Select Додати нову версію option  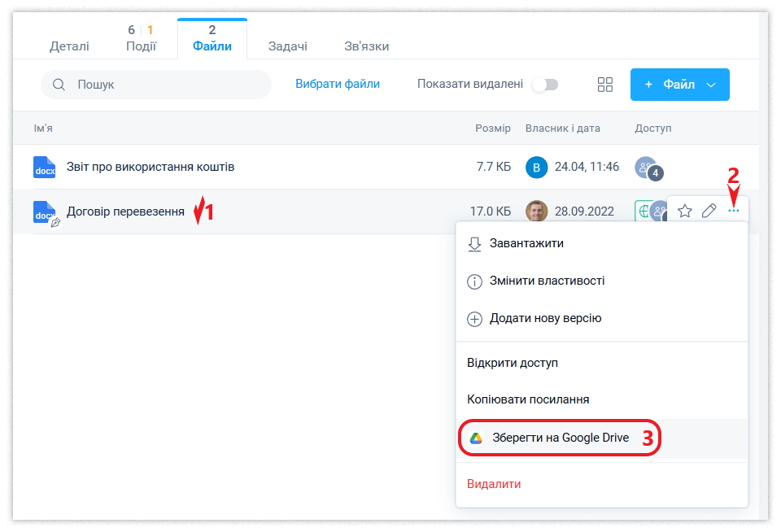tap(545, 318)
